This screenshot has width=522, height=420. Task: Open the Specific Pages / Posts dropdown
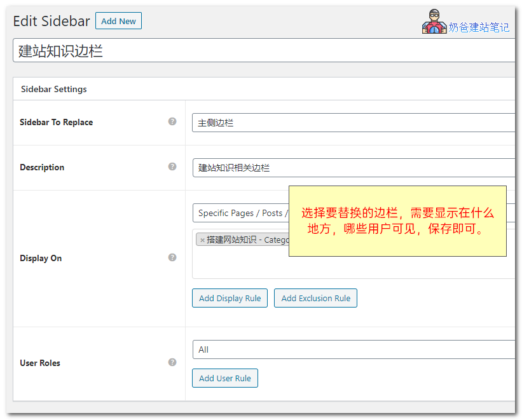coord(242,213)
